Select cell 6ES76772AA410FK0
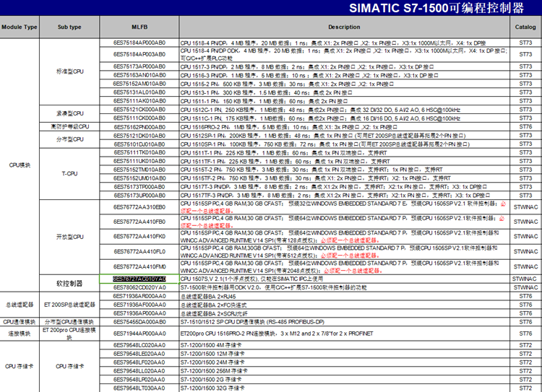 click(139, 237)
